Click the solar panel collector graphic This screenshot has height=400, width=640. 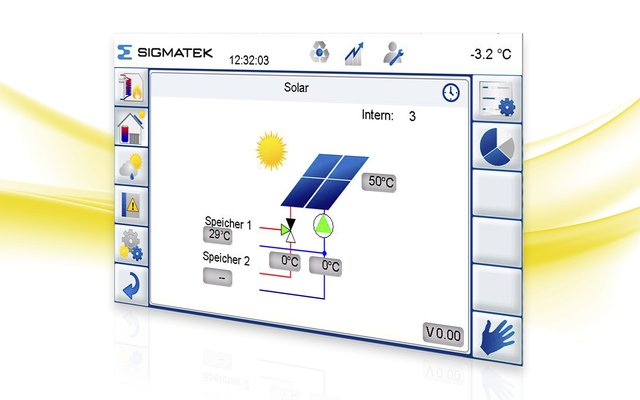324,181
